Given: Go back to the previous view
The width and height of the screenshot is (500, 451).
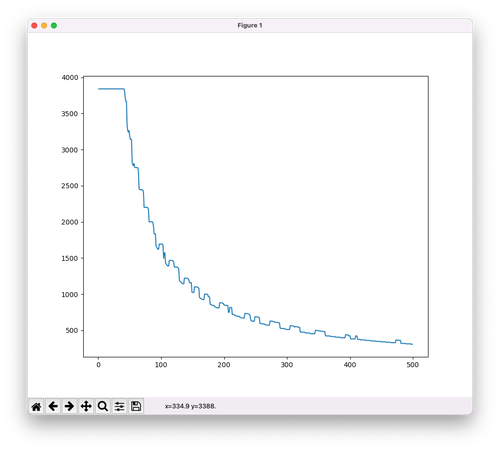Looking at the screenshot, I should click(x=53, y=406).
